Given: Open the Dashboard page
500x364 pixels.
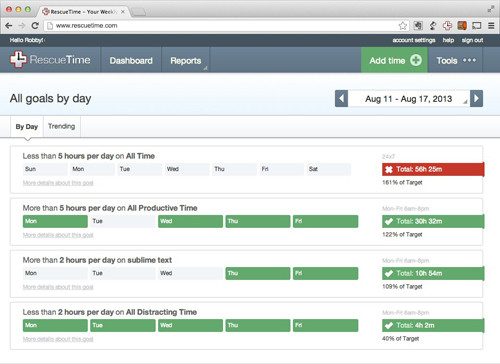Looking at the screenshot, I should pyautogui.click(x=131, y=60).
